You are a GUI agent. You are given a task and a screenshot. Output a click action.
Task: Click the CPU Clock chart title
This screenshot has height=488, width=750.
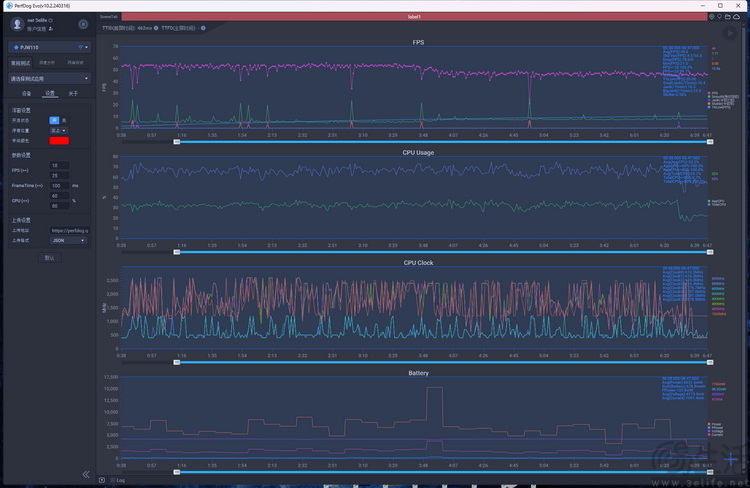click(418, 263)
